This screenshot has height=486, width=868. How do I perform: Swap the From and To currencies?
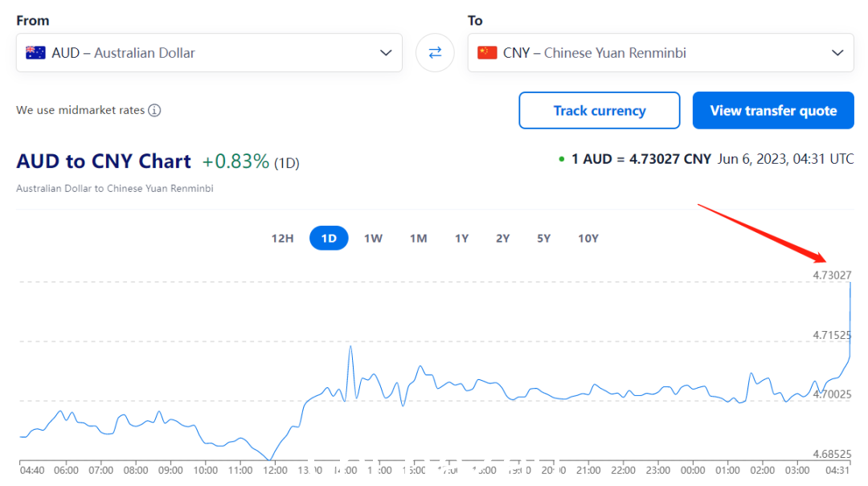(435, 52)
